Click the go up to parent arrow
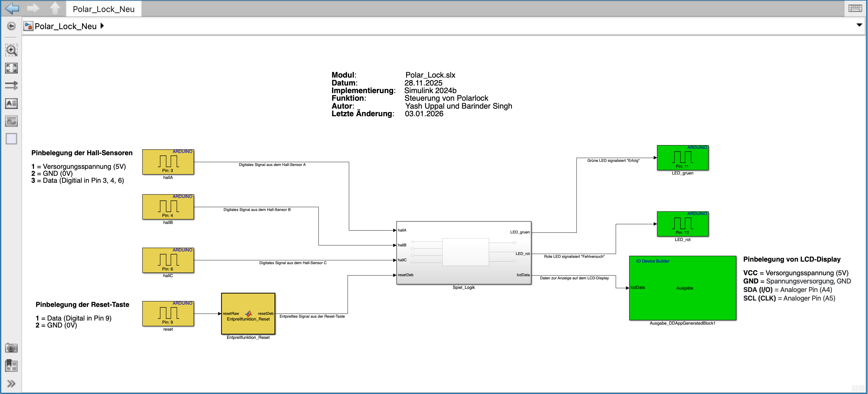 click(55, 9)
